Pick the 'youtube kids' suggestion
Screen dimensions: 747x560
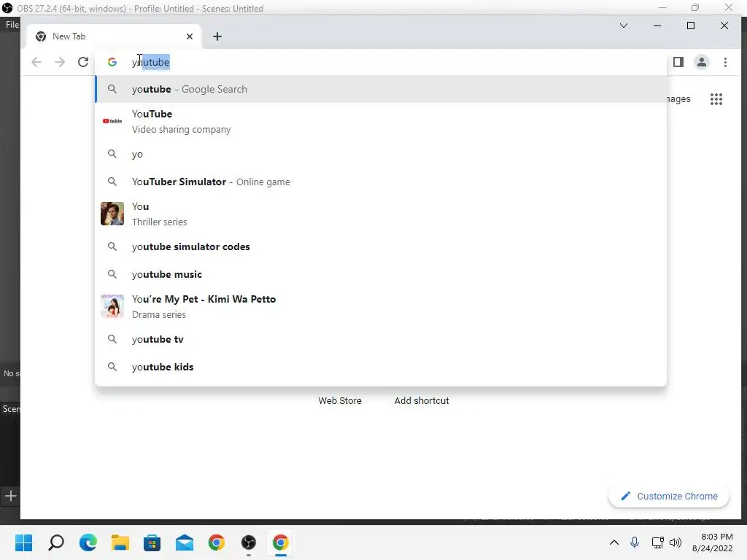(x=381, y=367)
